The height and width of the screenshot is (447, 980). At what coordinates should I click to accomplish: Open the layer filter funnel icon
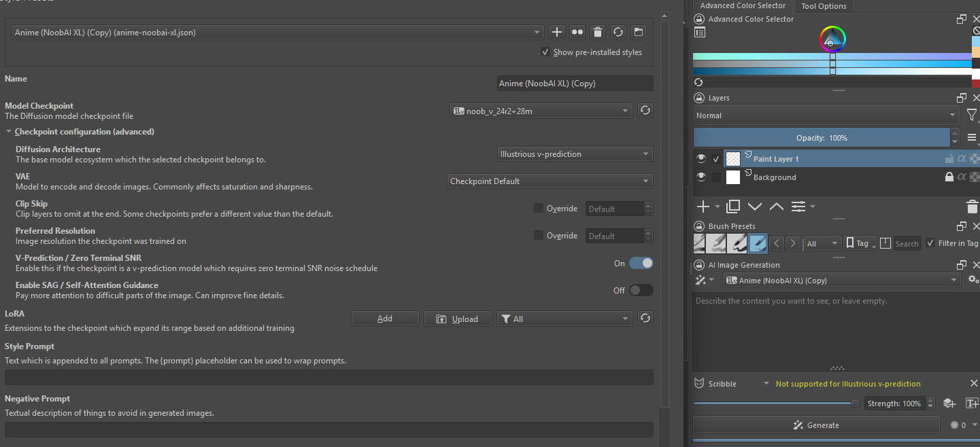[x=972, y=115]
